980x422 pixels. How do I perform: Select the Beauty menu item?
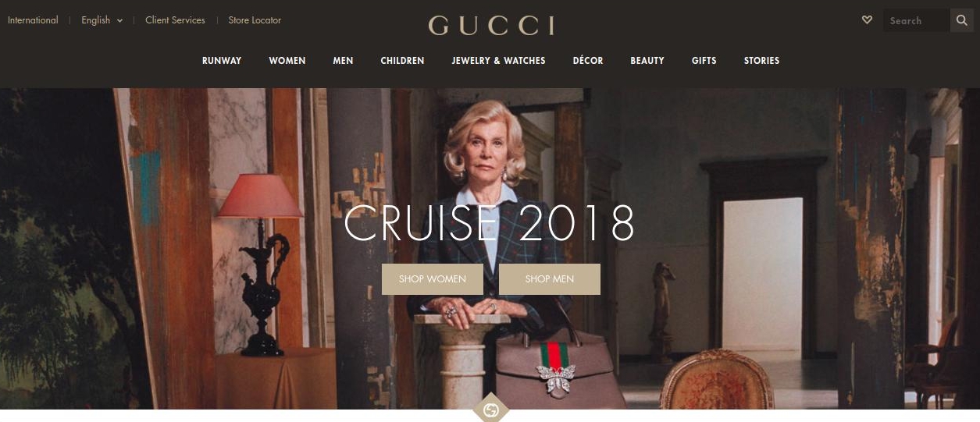[x=647, y=61]
